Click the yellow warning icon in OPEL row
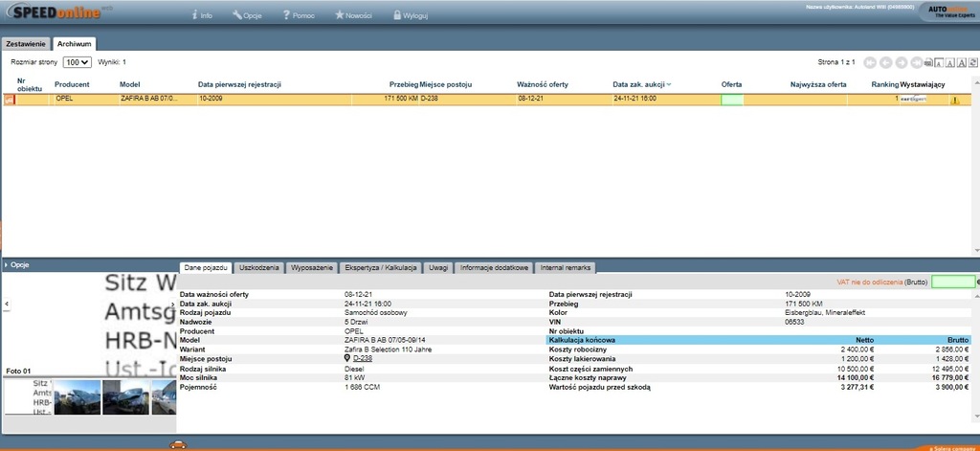Image resolution: width=980 pixels, height=451 pixels. 954,100
